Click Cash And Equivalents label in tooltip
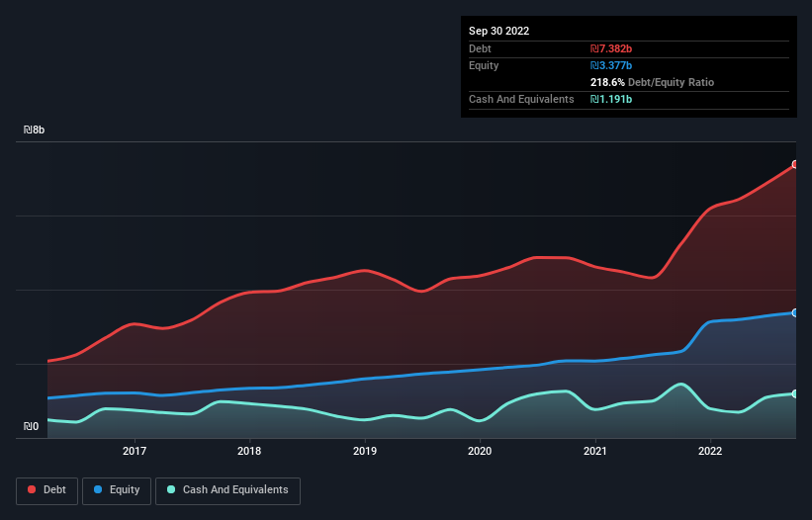The image size is (812, 520). (x=521, y=99)
